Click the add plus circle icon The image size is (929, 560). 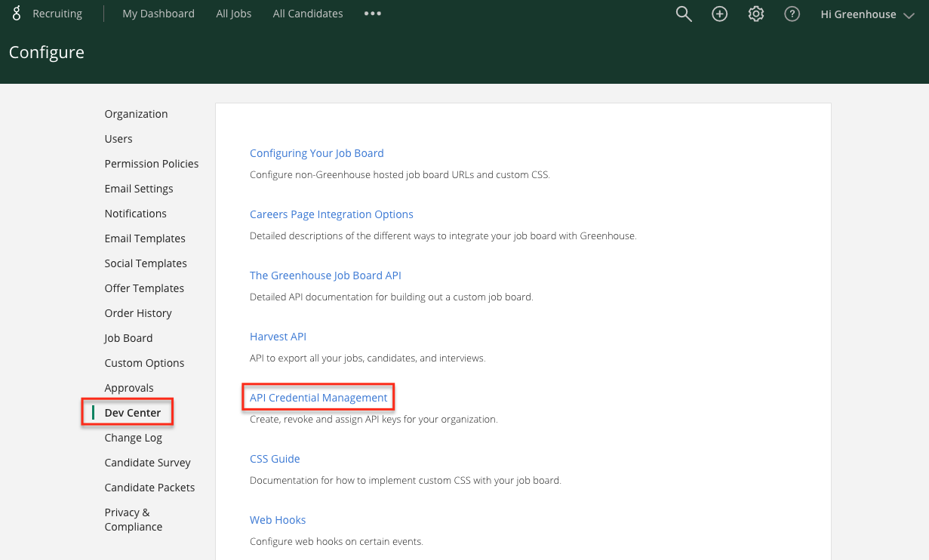pos(720,14)
